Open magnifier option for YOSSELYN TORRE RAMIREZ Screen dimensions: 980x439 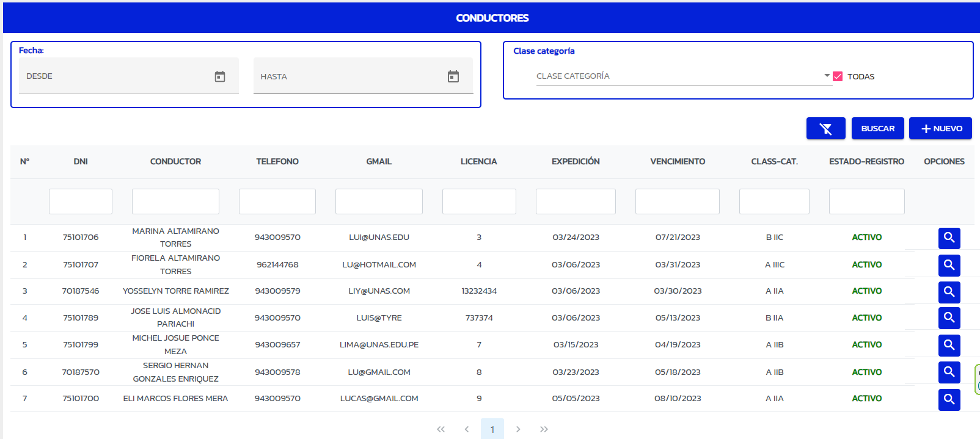[x=949, y=292]
